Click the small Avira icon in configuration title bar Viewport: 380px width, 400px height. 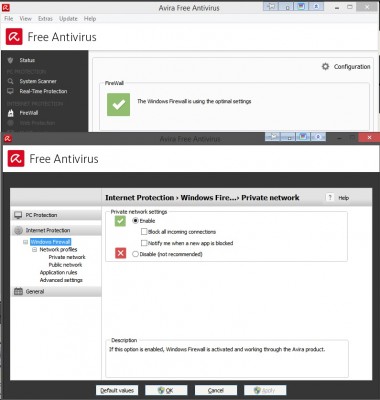[8, 138]
